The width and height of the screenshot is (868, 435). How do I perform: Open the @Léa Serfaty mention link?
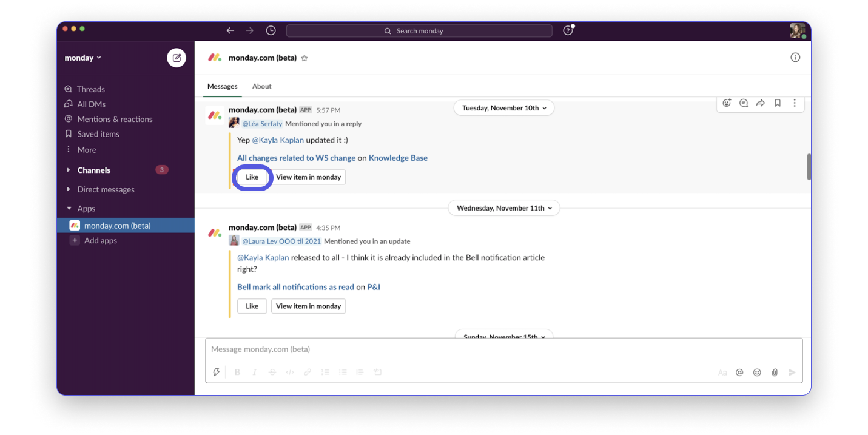[x=262, y=124]
